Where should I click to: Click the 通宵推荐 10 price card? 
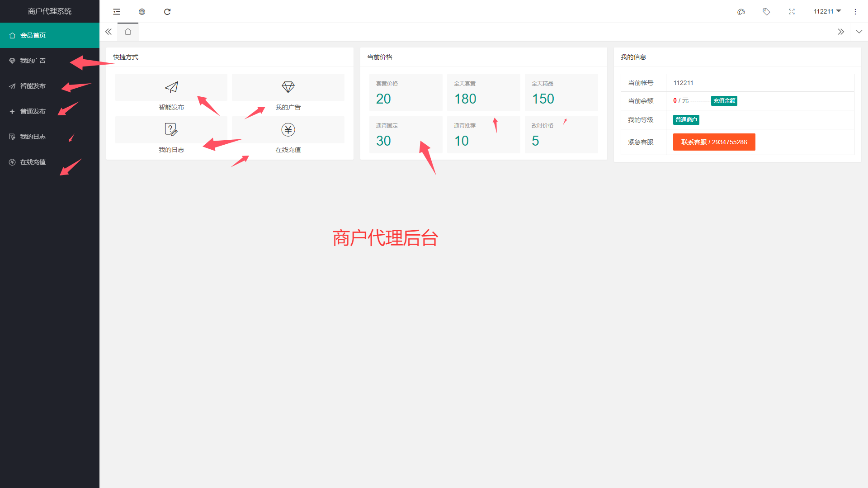tap(483, 134)
